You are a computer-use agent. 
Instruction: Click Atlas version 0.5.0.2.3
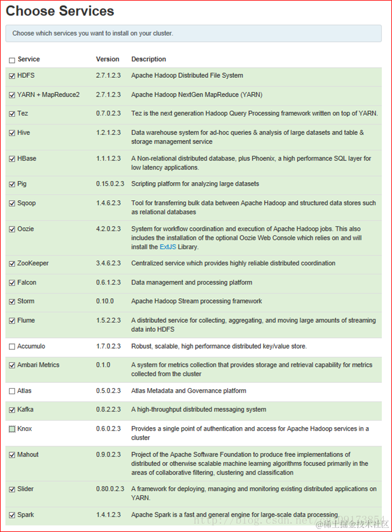click(x=108, y=391)
